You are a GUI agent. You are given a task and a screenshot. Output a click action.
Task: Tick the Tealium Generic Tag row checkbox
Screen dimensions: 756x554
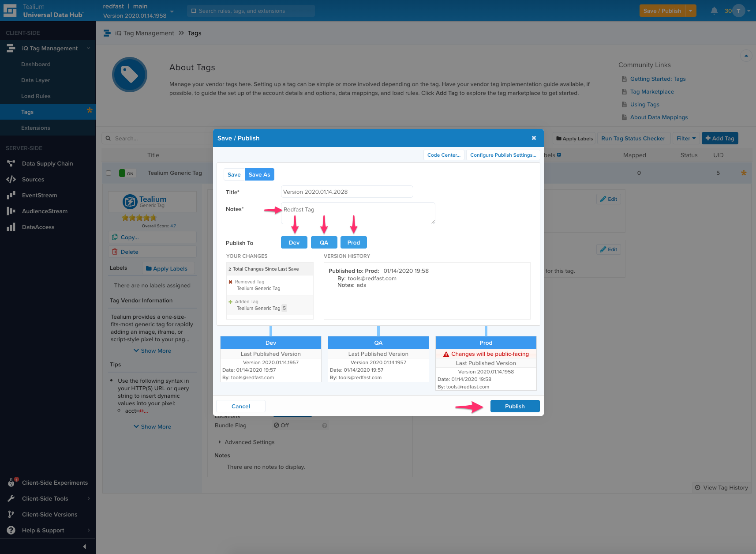(x=109, y=173)
